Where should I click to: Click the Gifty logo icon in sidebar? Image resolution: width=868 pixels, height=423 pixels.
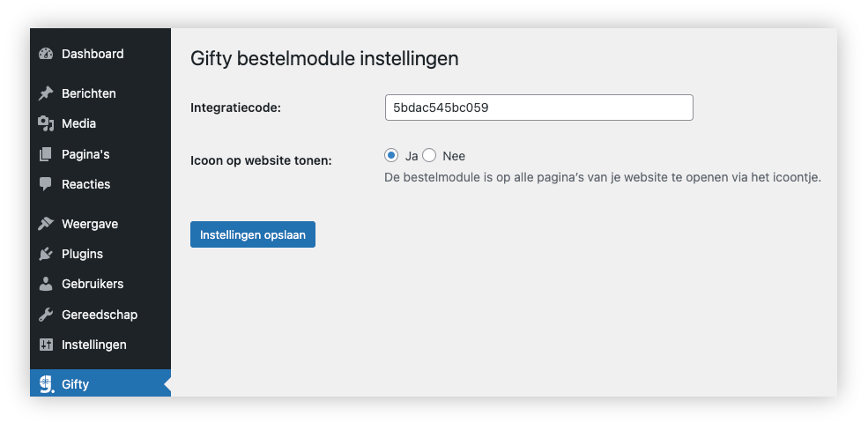(x=47, y=385)
